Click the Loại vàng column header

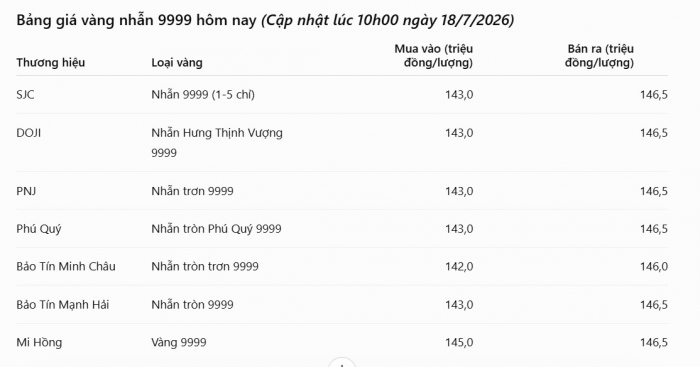click(177, 63)
